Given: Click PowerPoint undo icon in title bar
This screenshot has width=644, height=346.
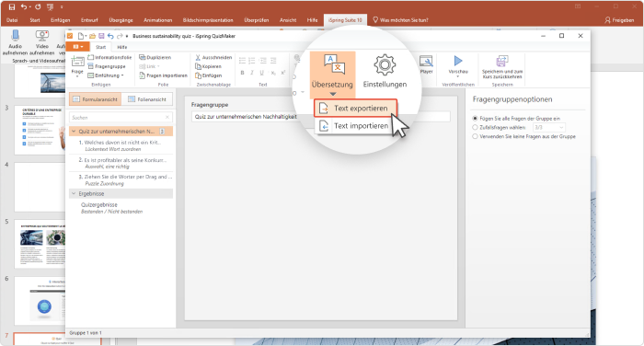Looking at the screenshot, I should [x=24, y=7].
